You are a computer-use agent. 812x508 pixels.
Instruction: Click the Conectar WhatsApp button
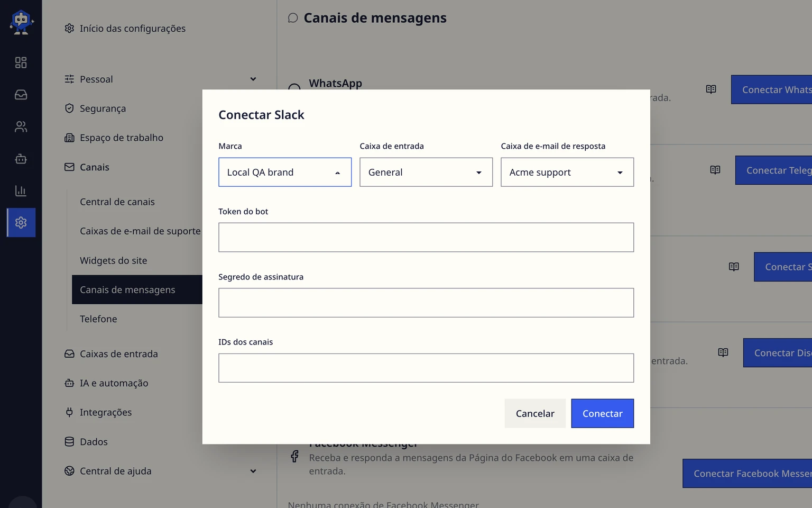pos(771,89)
